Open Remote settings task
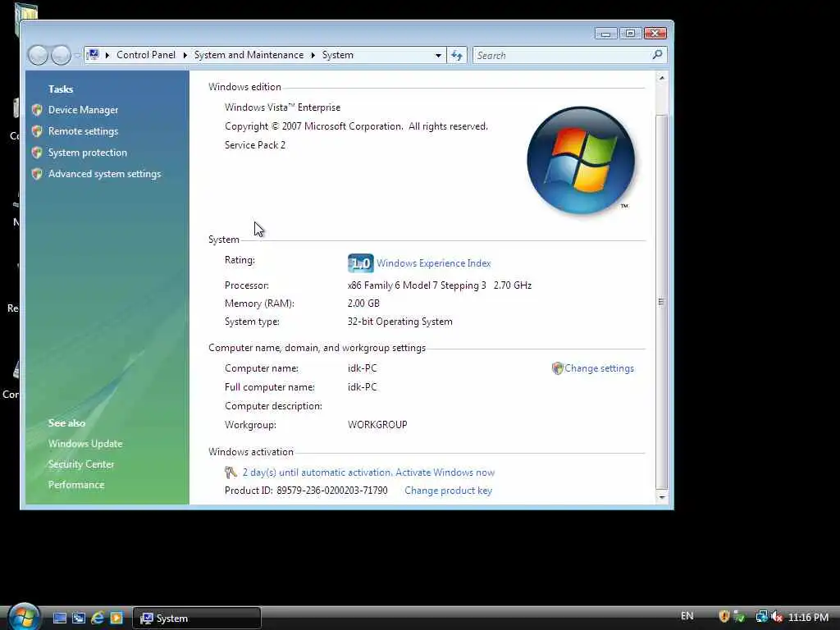 83,131
